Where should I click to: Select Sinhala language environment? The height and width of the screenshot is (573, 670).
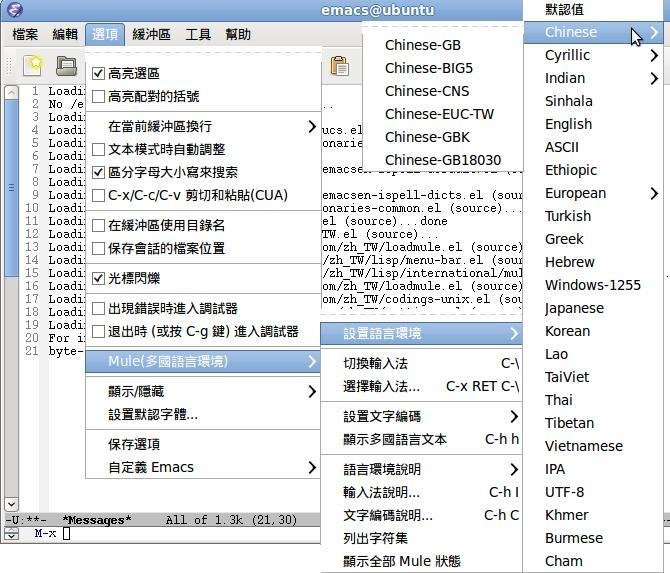593,101
